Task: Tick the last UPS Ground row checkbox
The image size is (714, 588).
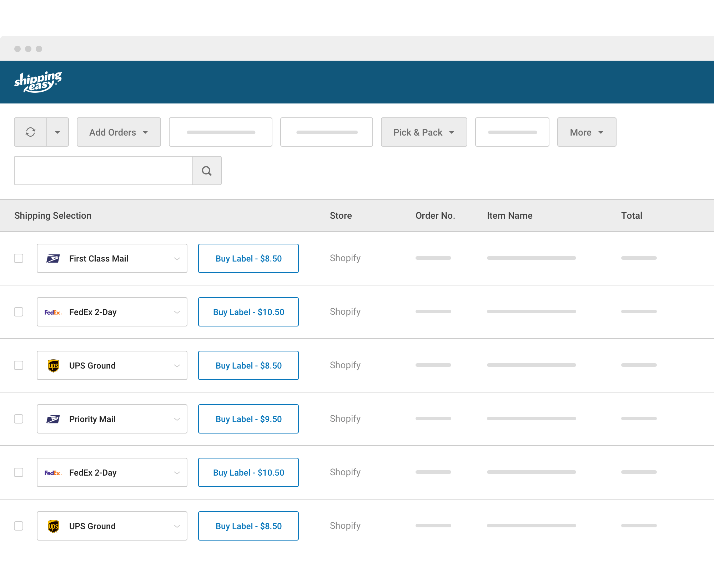Action: pyautogui.click(x=19, y=526)
